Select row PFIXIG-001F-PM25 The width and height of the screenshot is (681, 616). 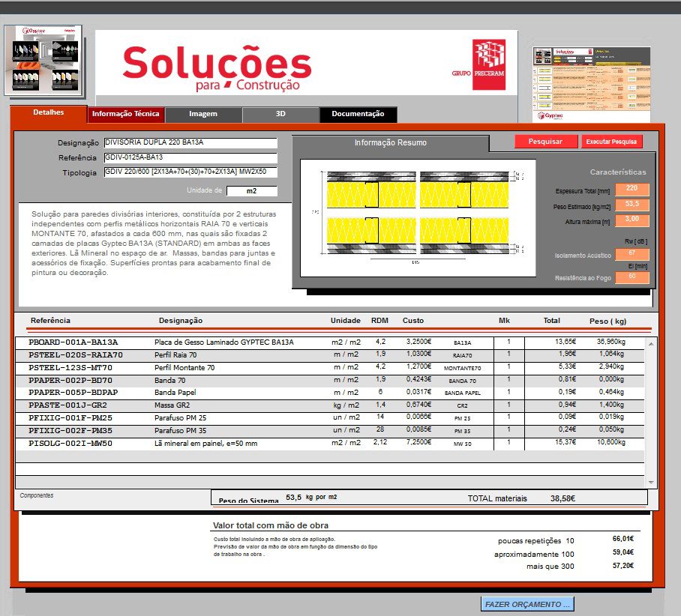click(330, 418)
